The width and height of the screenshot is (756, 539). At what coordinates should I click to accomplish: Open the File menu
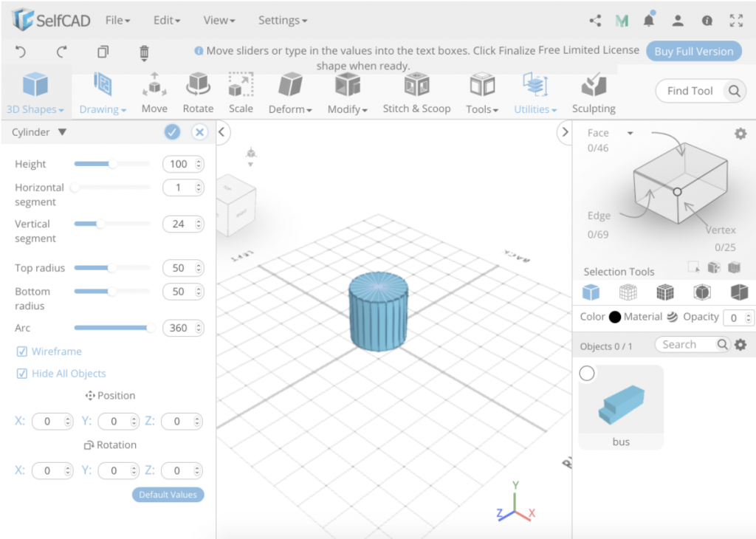pos(117,20)
